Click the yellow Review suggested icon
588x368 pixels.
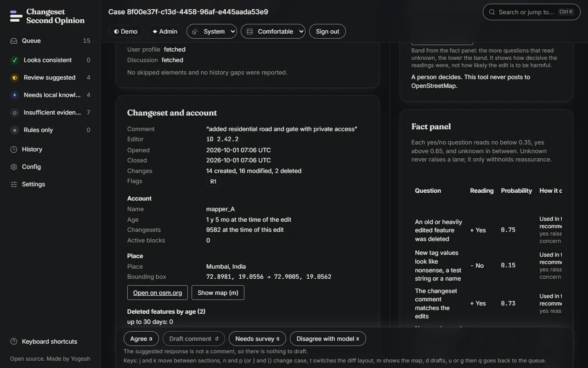(15, 78)
